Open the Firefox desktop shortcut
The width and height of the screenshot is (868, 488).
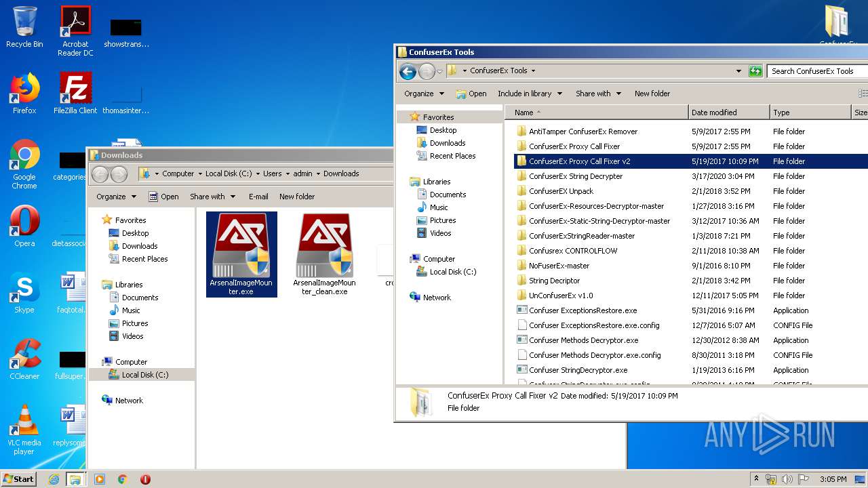24,93
